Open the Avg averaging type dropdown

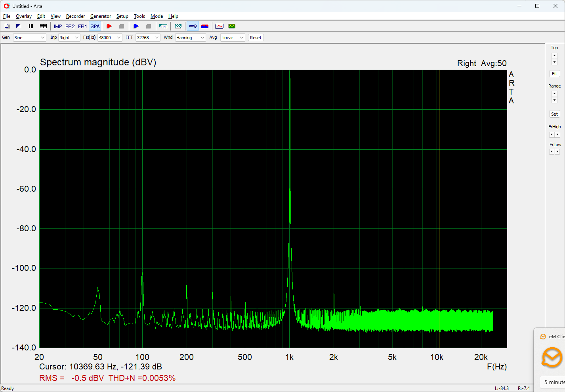point(233,38)
